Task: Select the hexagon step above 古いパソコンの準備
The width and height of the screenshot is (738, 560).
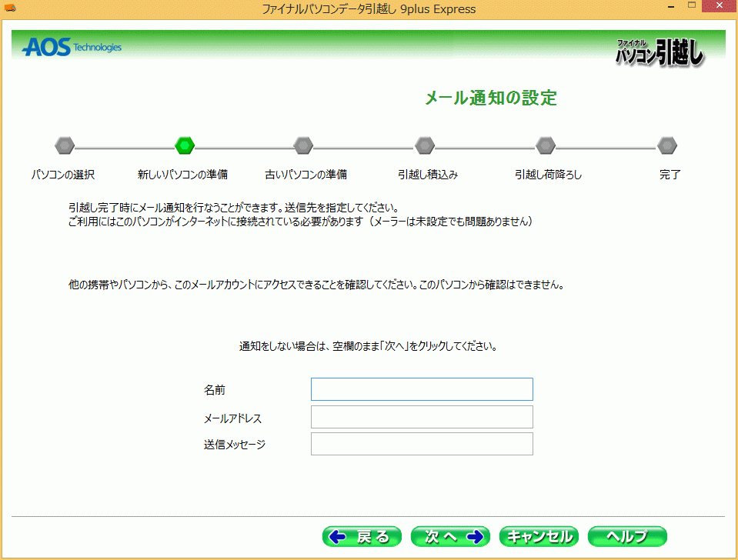Action: [303, 145]
